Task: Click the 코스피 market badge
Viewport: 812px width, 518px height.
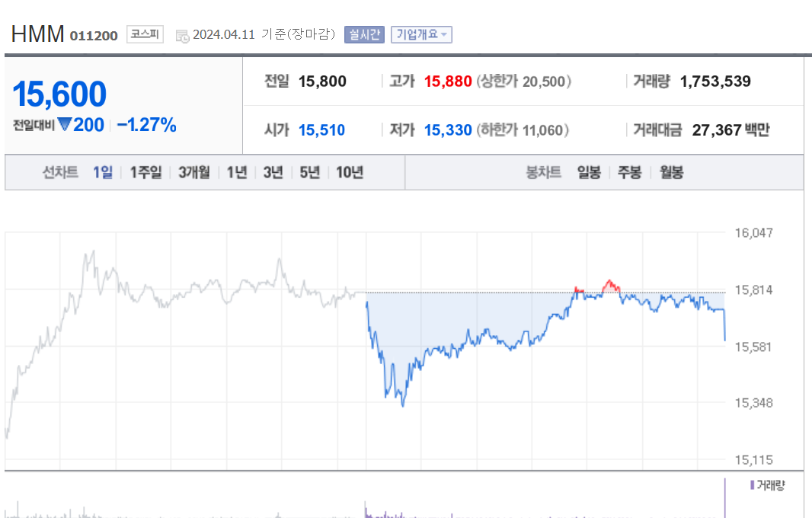Action: pyautogui.click(x=145, y=34)
